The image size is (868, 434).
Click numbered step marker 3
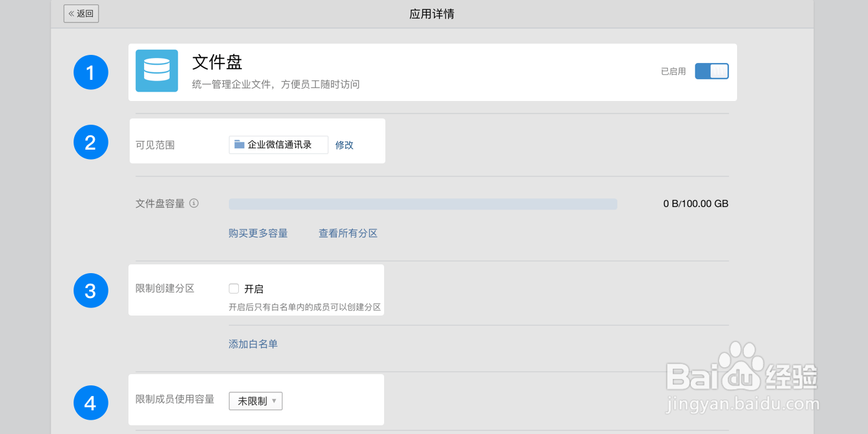point(90,290)
